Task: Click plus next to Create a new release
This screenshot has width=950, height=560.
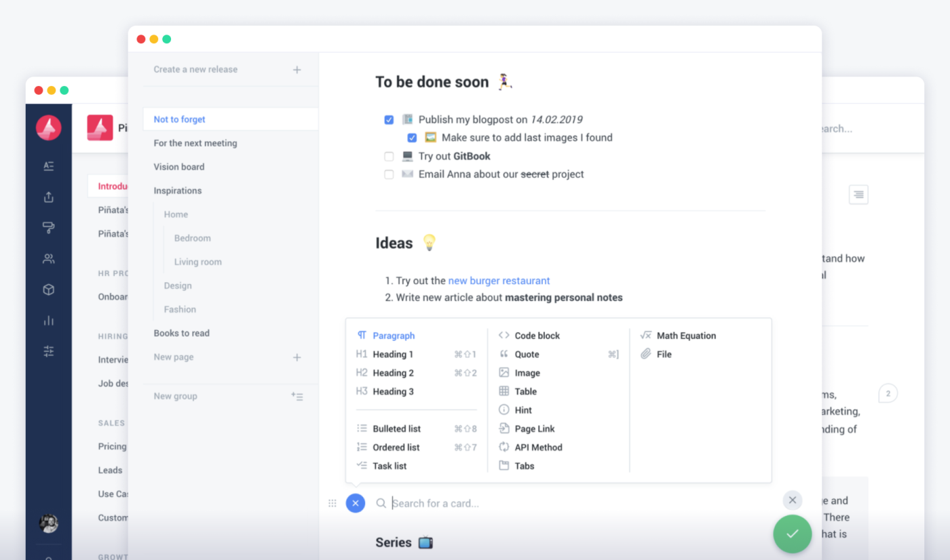Action: [297, 70]
